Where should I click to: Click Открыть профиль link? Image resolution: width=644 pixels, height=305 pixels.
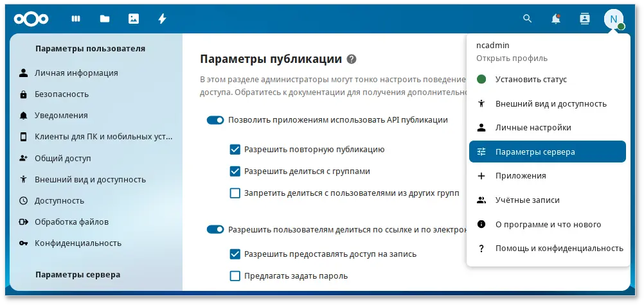click(x=512, y=58)
